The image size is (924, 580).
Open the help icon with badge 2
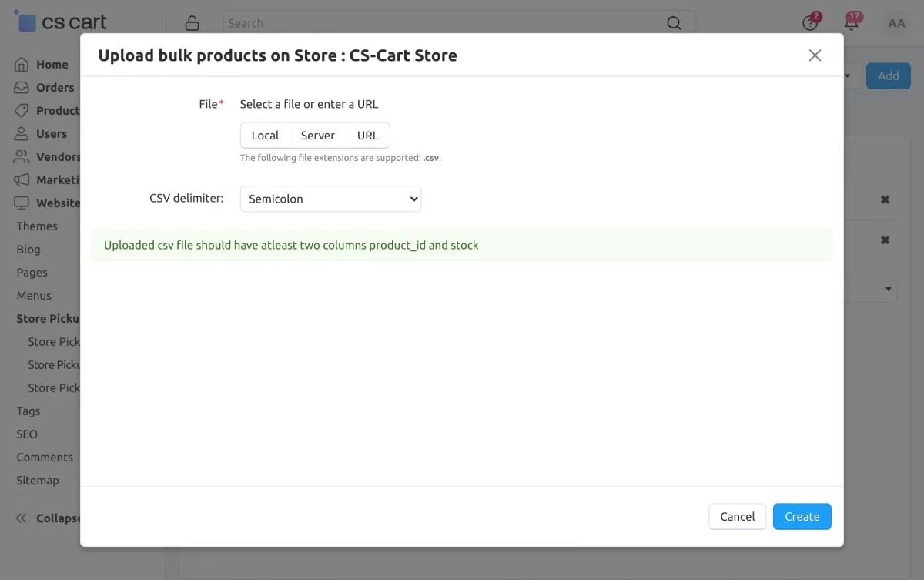click(x=811, y=22)
